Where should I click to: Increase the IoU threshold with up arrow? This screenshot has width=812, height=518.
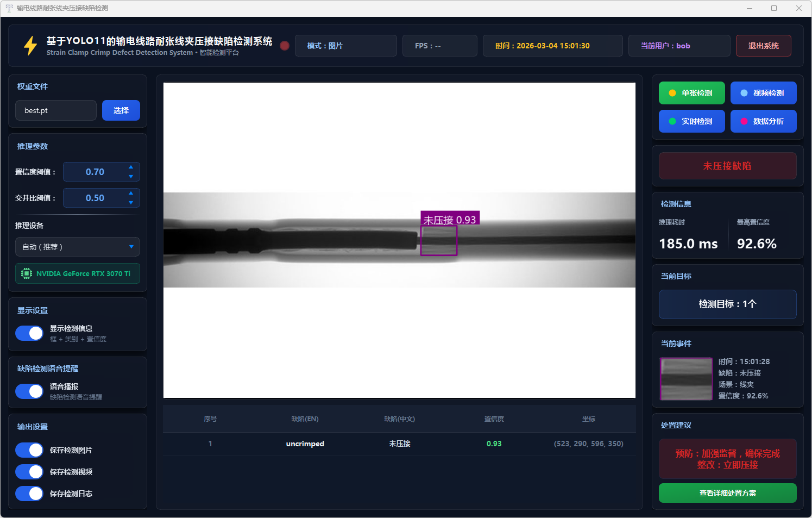point(131,194)
